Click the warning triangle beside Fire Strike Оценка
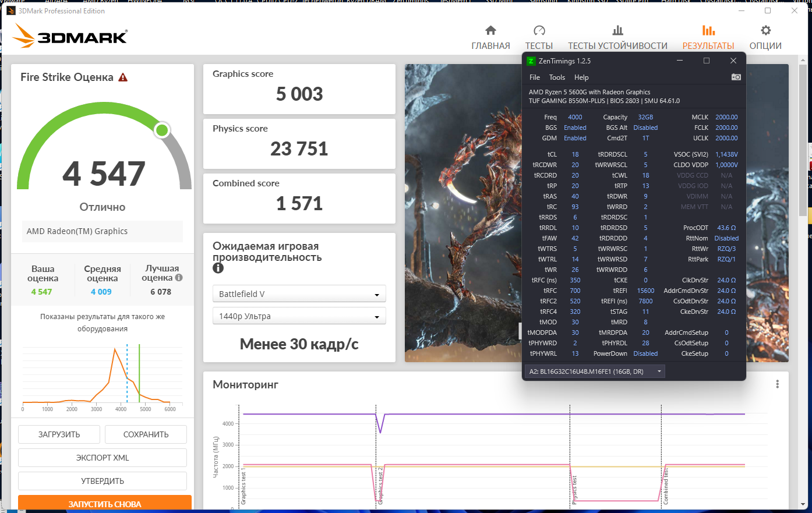 coord(123,77)
